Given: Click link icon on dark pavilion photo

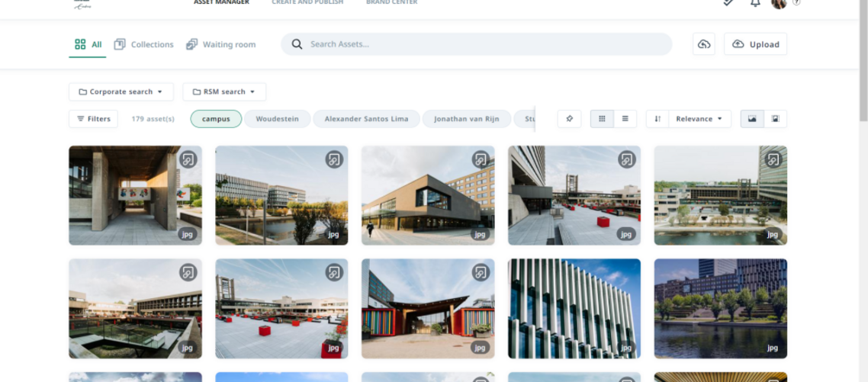Looking at the screenshot, I should (x=481, y=159).
